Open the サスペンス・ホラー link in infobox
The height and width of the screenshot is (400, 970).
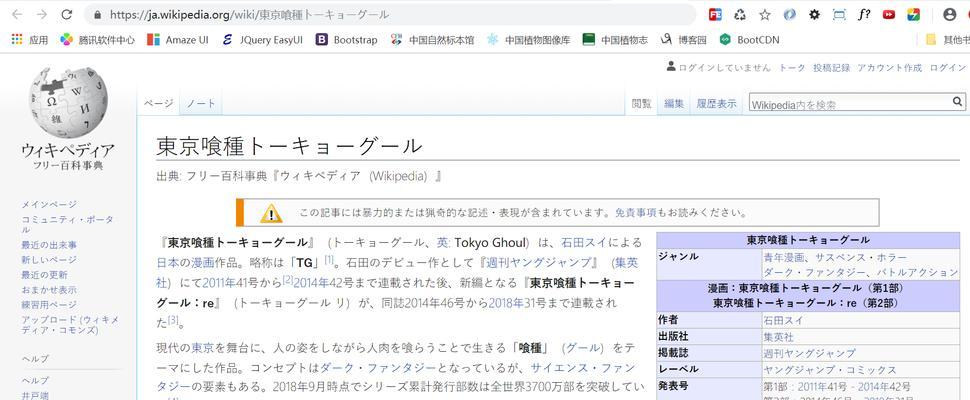(861, 257)
